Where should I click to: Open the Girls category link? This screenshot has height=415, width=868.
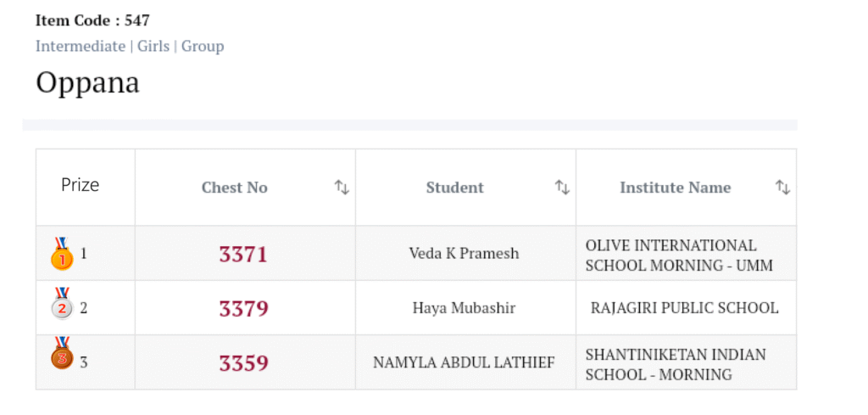(x=153, y=46)
